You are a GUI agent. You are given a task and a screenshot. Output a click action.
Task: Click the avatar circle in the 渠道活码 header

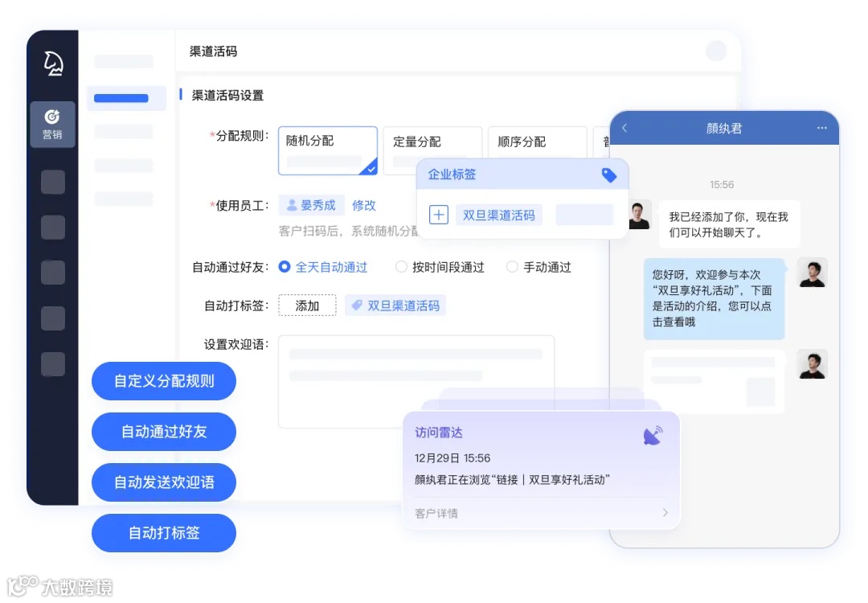pos(715,50)
